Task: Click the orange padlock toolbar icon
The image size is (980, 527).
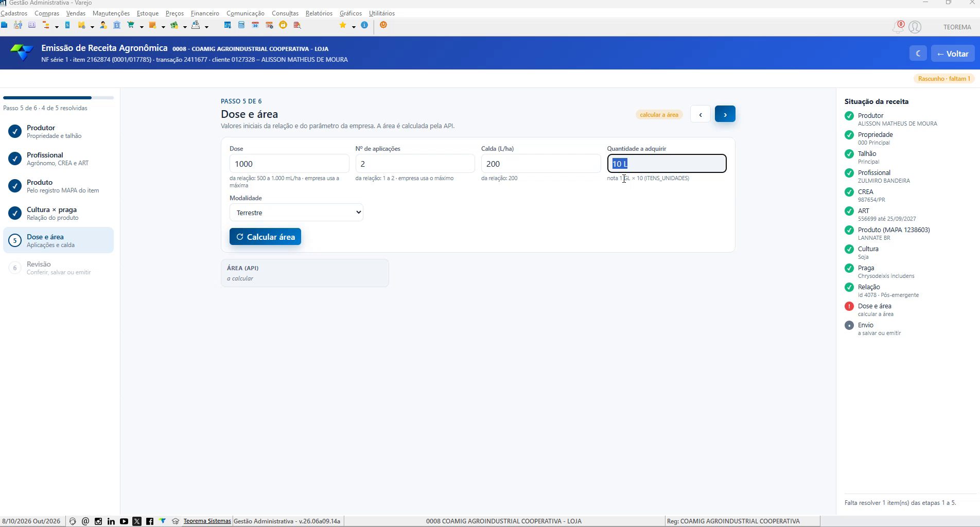Action: (283, 25)
